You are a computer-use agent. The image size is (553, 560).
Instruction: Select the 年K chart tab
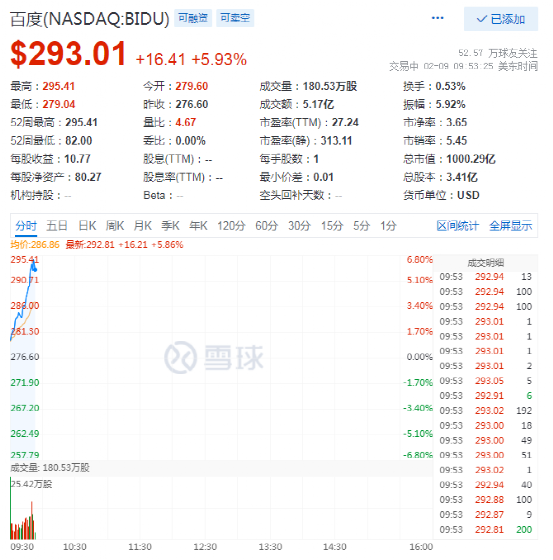[198, 226]
